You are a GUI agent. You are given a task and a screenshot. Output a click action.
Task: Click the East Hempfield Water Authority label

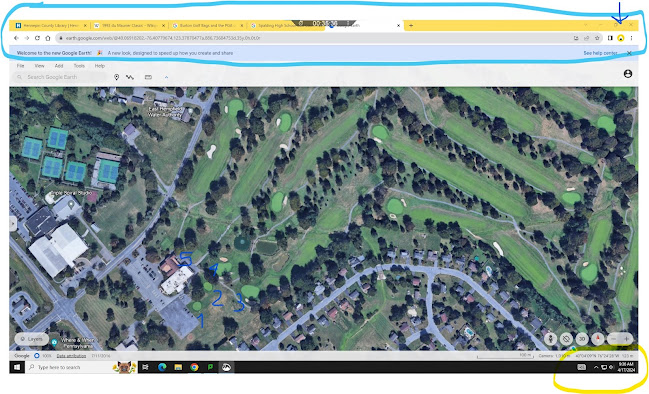[x=165, y=111]
